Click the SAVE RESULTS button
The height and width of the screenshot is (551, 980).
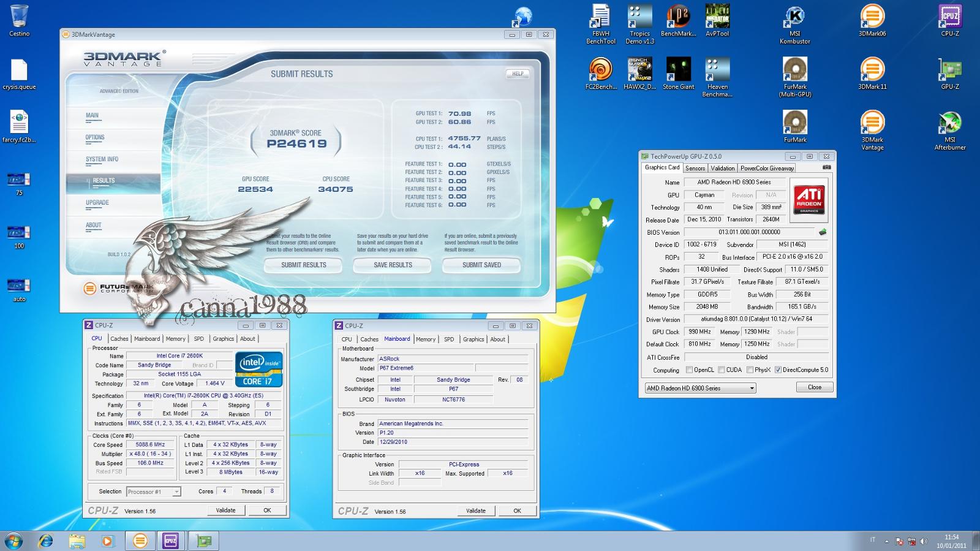393,265
